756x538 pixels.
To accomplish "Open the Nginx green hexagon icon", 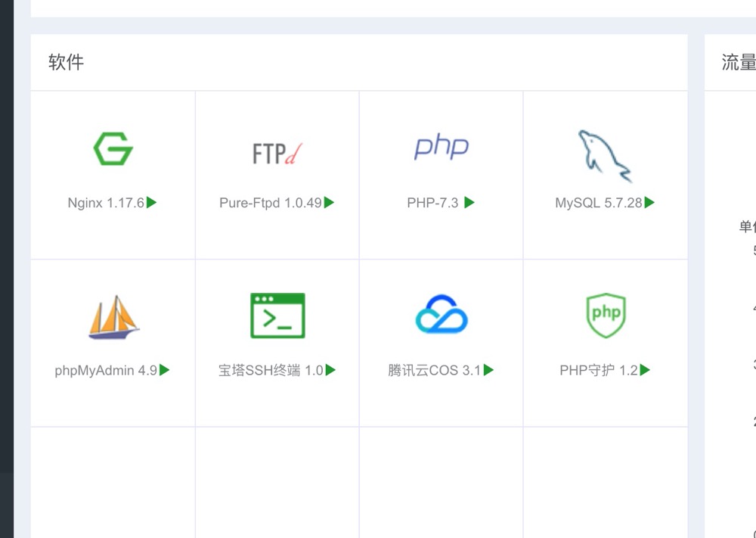I will (113, 148).
